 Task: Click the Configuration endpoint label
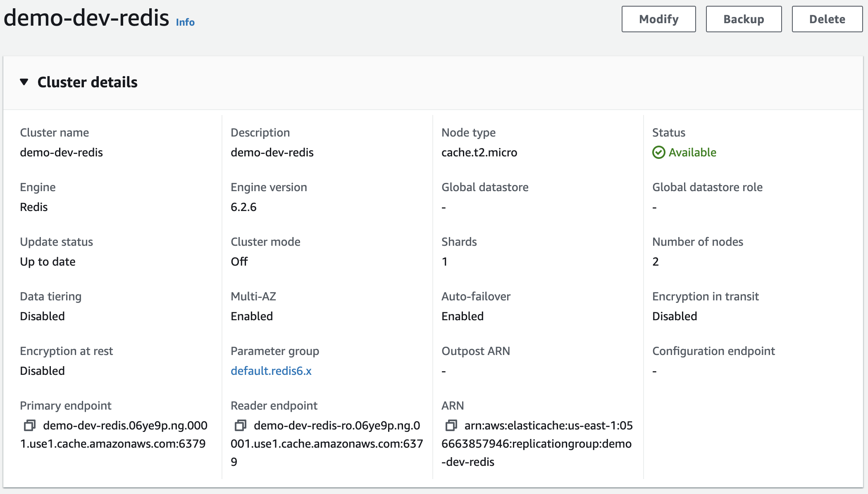pos(713,351)
